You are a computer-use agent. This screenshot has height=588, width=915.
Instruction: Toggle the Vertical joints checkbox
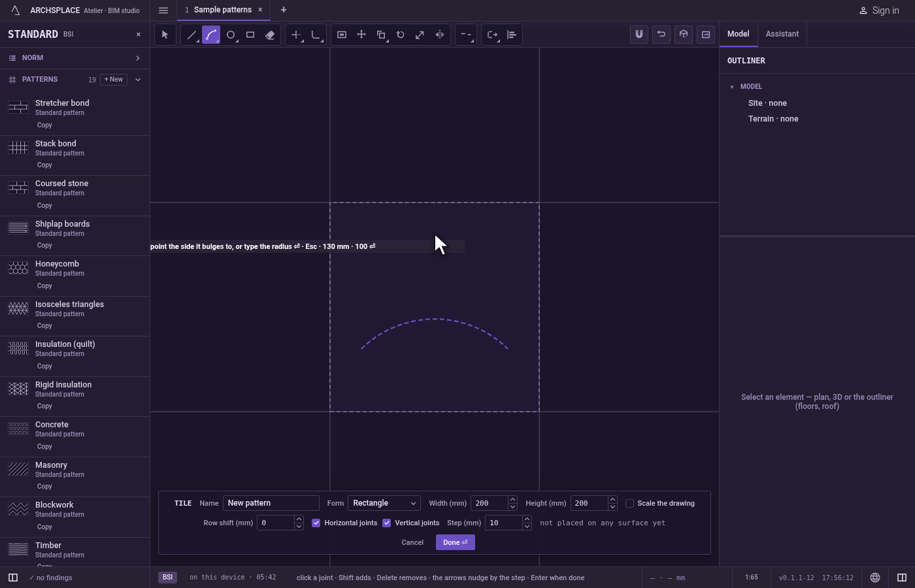click(x=387, y=523)
